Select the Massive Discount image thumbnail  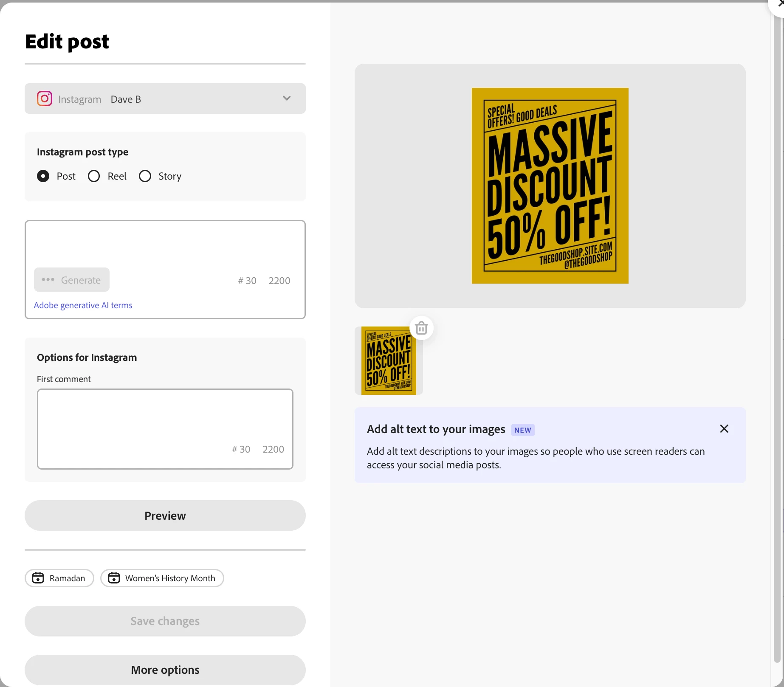coord(389,360)
